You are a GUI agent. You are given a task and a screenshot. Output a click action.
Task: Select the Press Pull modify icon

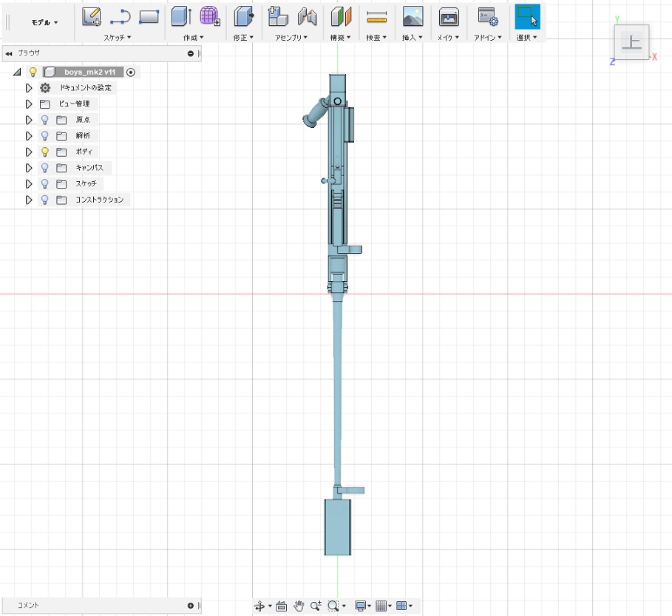click(243, 16)
